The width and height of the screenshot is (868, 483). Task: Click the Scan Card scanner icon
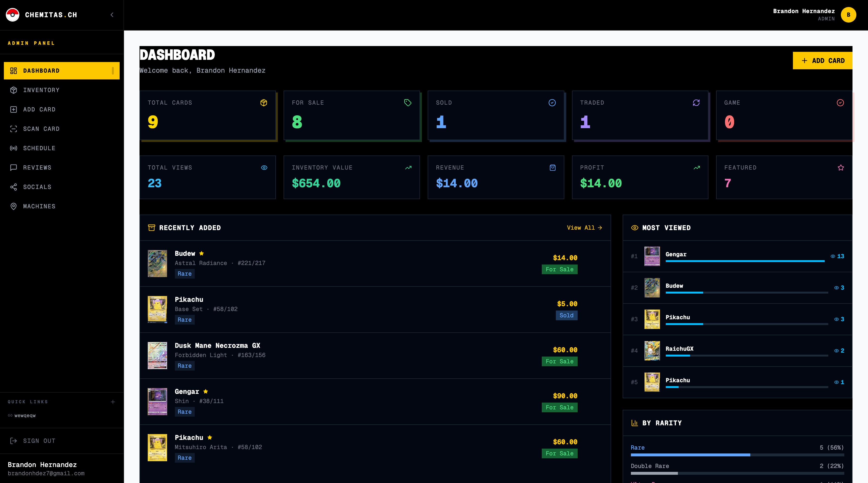14,129
